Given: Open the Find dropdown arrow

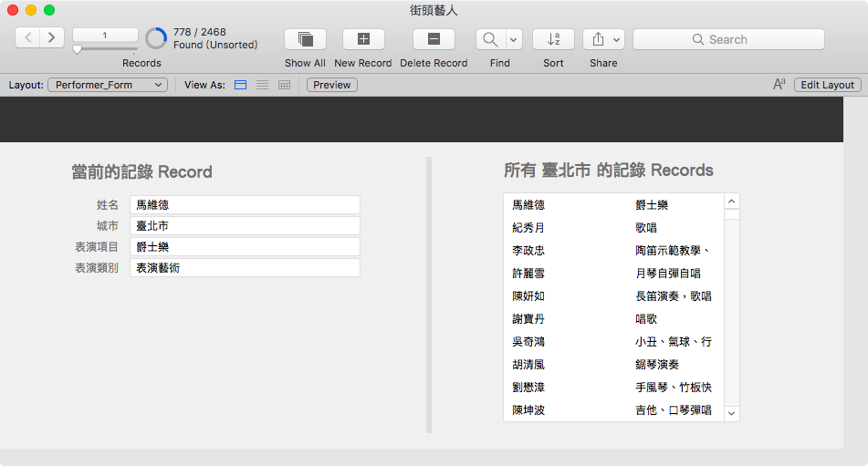Looking at the screenshot, I should [513, 39].
